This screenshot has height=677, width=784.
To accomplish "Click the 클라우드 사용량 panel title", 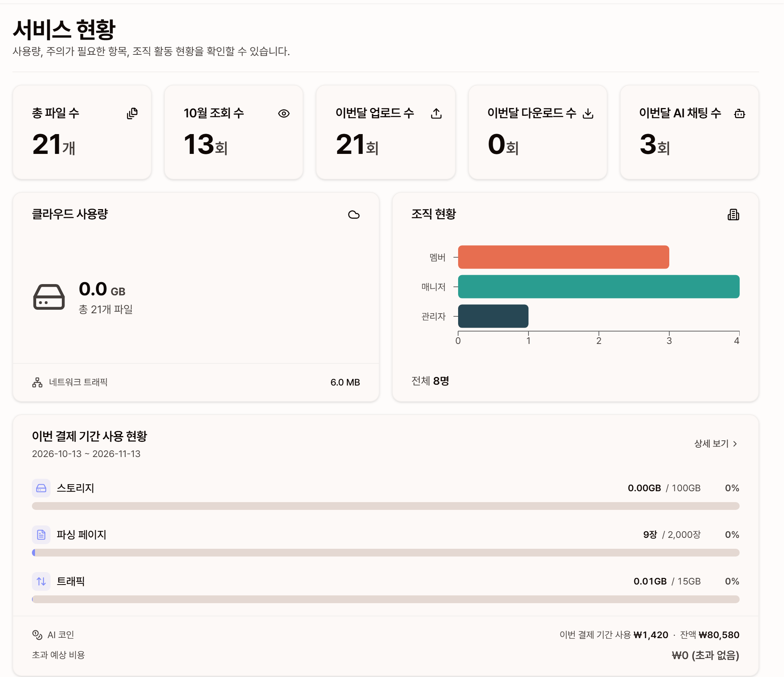I will [x=70, y=214].
